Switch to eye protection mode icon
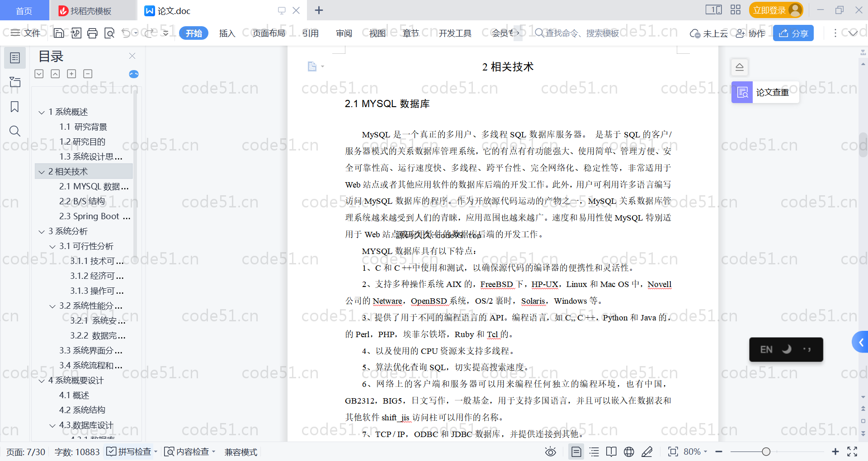The image size is (868, 461). pos(551,452)
